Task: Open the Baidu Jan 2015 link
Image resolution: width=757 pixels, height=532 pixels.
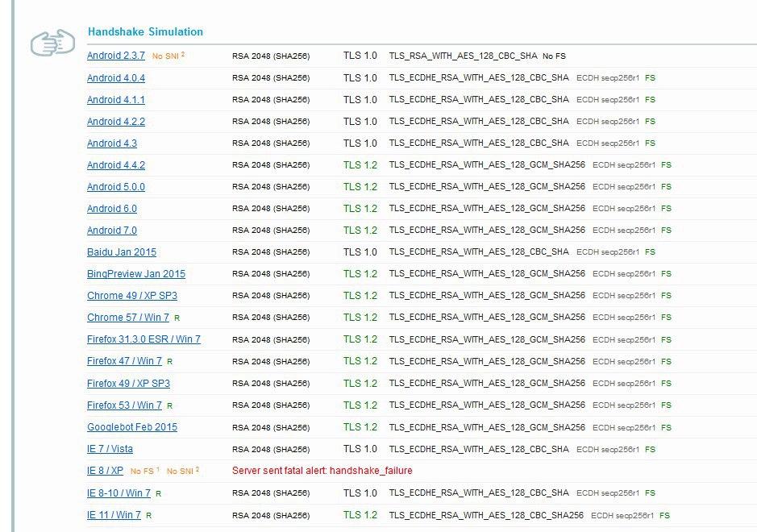Action: [122, 251]
